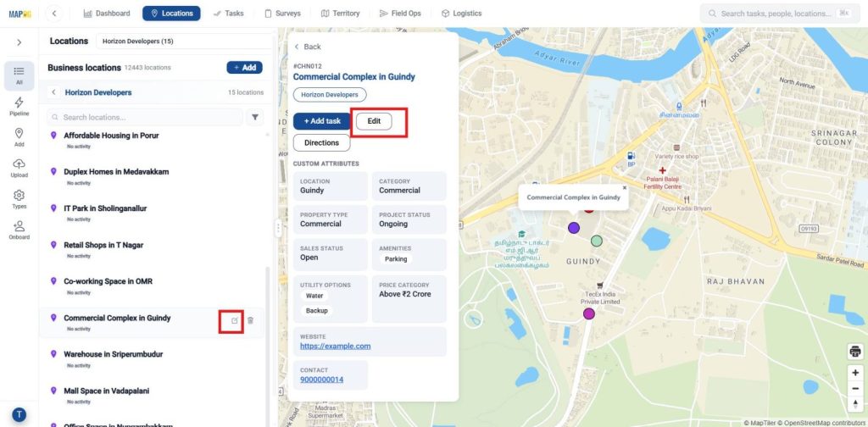Click the Add location pin sidebar icon
The height and width of the screenshot is (427, 868).
(19, 137)
